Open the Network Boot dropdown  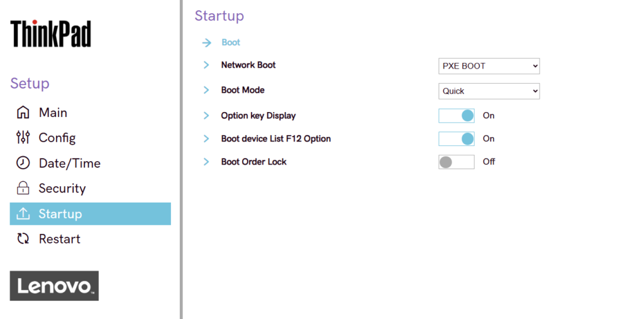[489, 65]
